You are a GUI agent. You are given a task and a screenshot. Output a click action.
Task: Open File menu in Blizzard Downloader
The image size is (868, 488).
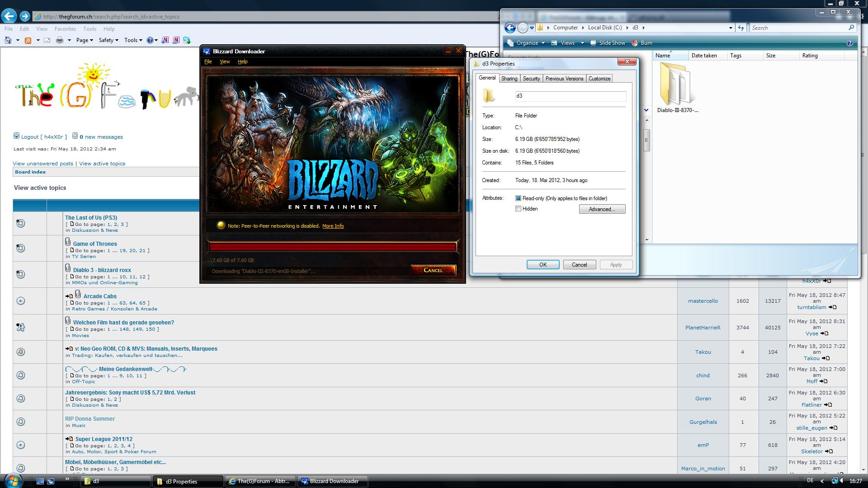point(208,61)
